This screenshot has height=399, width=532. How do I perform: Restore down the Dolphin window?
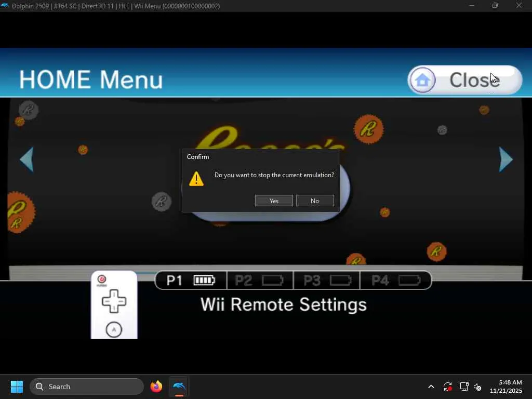[495, 5]
